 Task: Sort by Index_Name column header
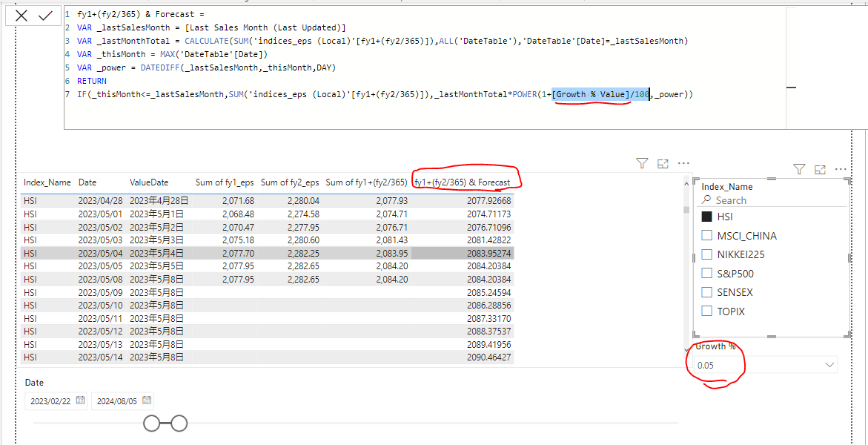47,182
